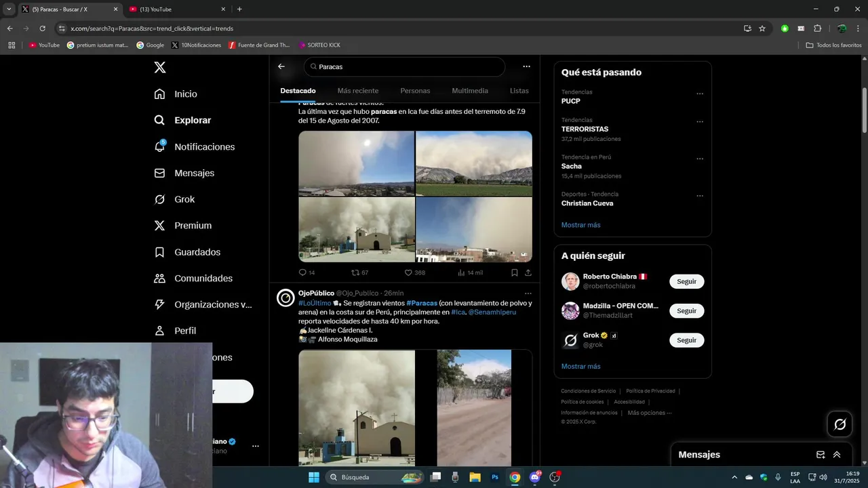Bookmark the first Paracas tweet
This screenshot has height=488, width=868.
tap(515, 272)
